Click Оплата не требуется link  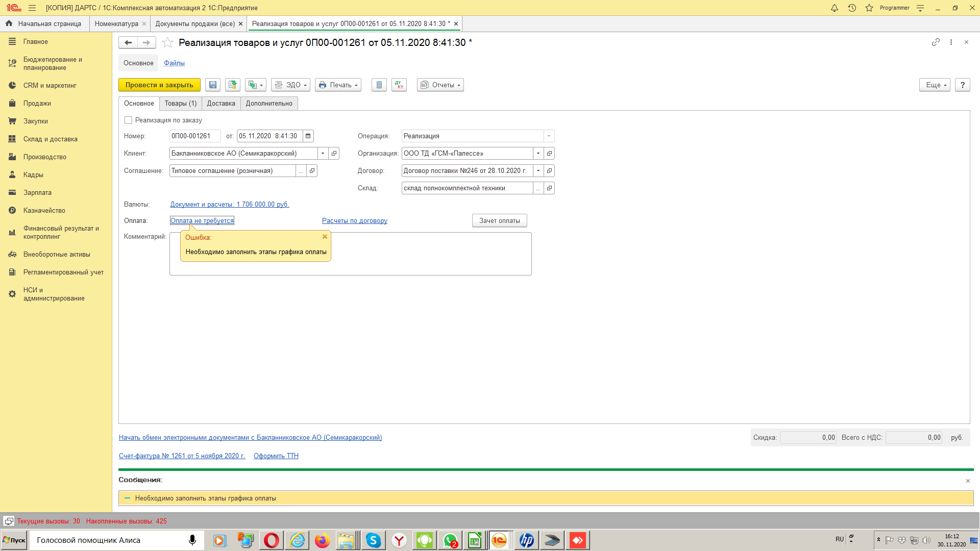(x=202, y=221)
